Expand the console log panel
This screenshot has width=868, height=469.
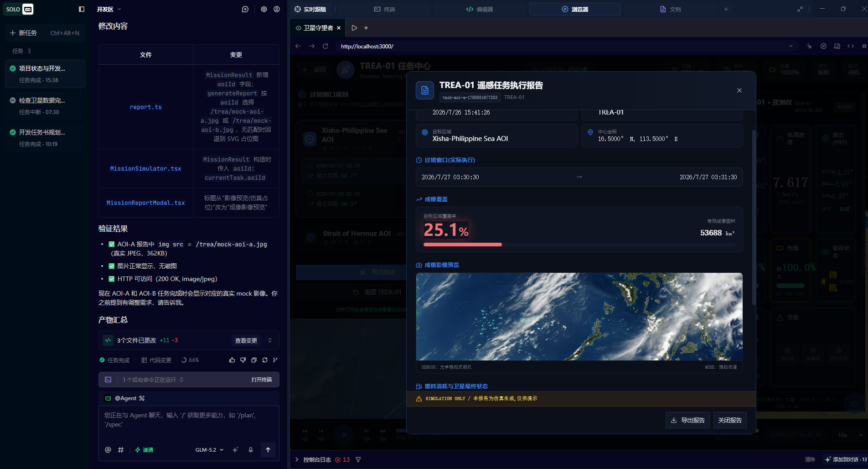(297, 459)
